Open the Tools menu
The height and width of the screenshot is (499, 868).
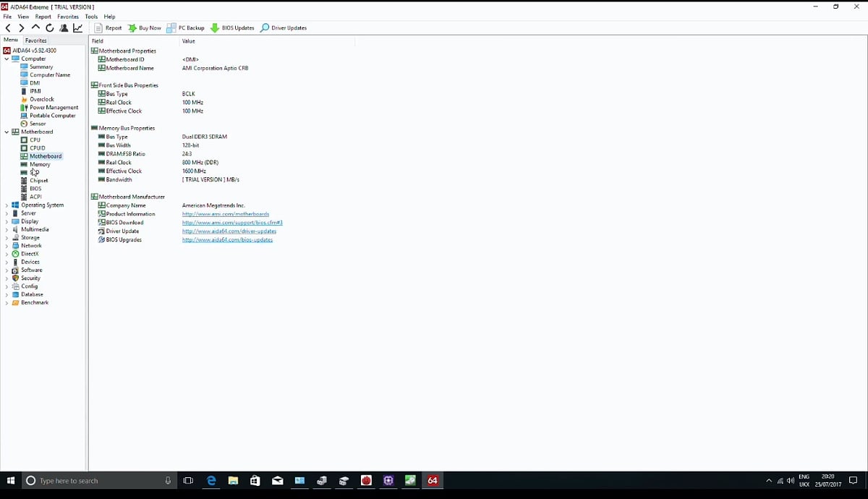click(91, 17)
